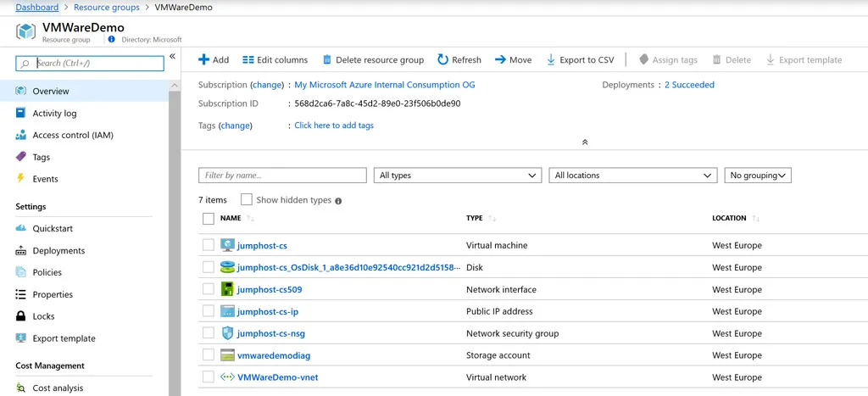The image size is (868, 396).
Task: Open Activity log menu item
Action: (x=84, y=113)
